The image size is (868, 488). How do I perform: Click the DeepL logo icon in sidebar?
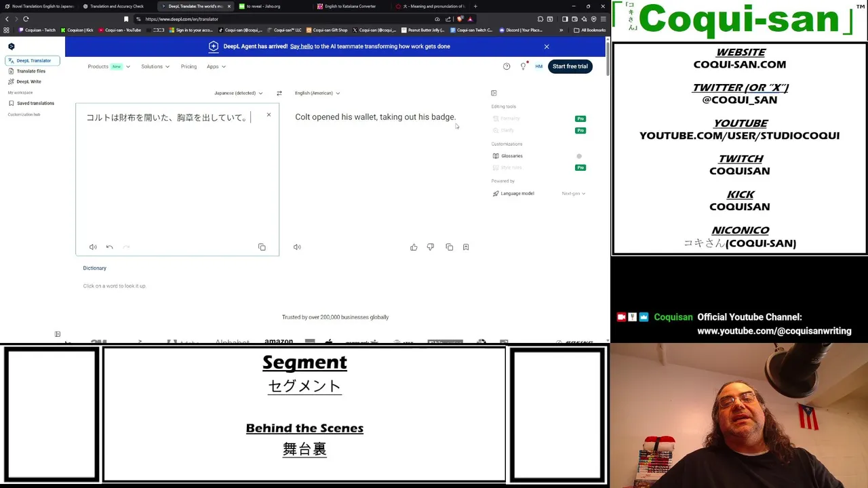(x=11, y=47)
